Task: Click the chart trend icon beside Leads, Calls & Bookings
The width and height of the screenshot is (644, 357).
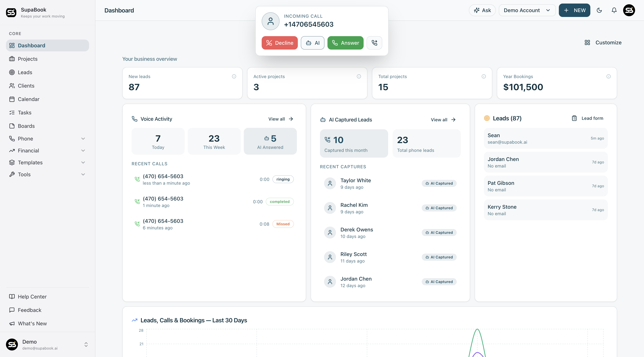Action: tap(135, 320)
